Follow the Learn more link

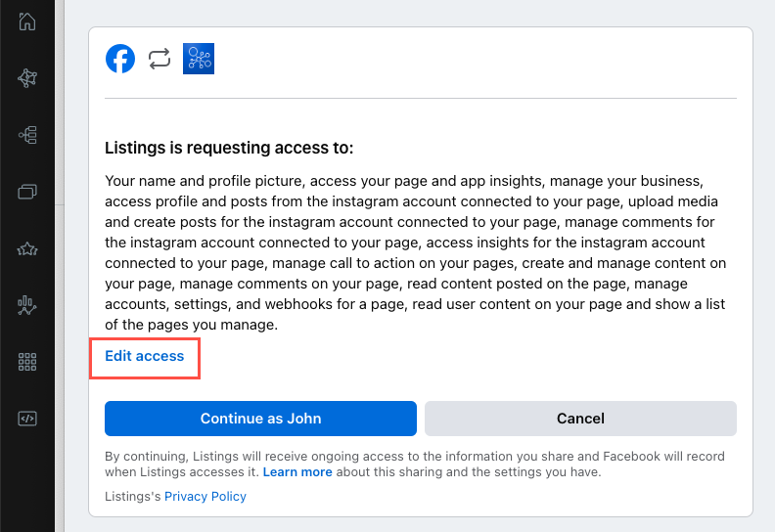pyautogui.click(x=297, y=472)
